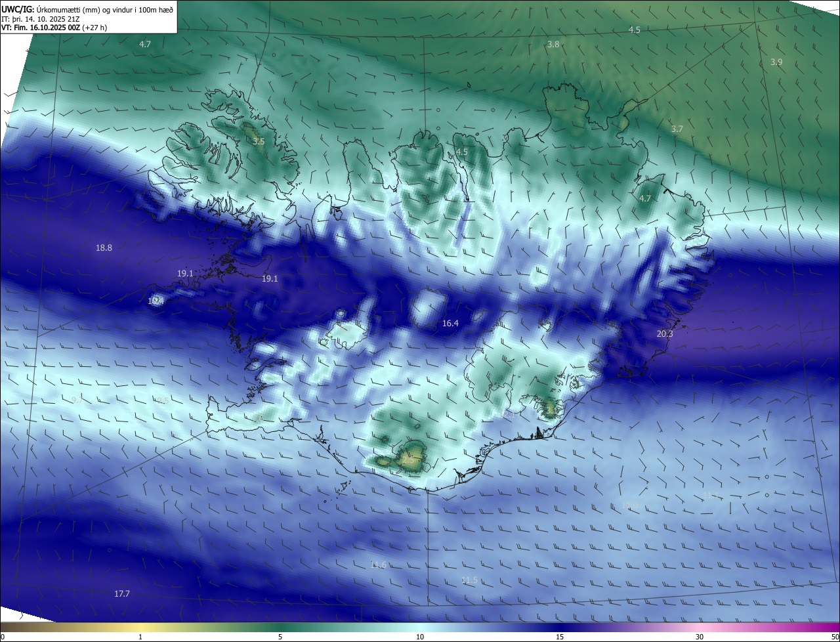
Task: Click the 18.8 value label on the map
Action: tap(104, 248)
